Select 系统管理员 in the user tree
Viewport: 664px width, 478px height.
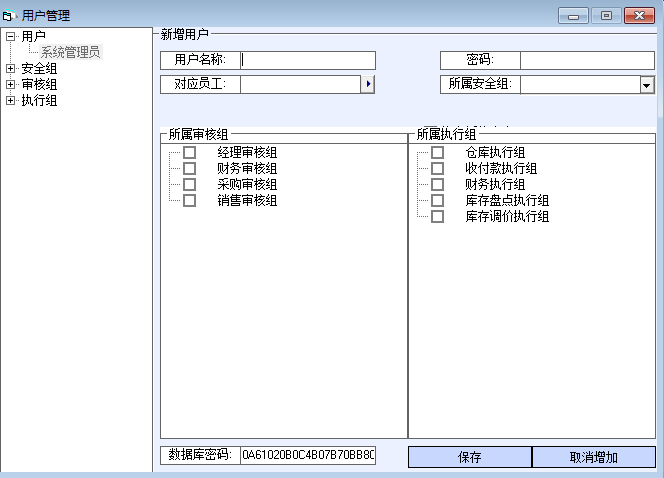coord(70,52)
